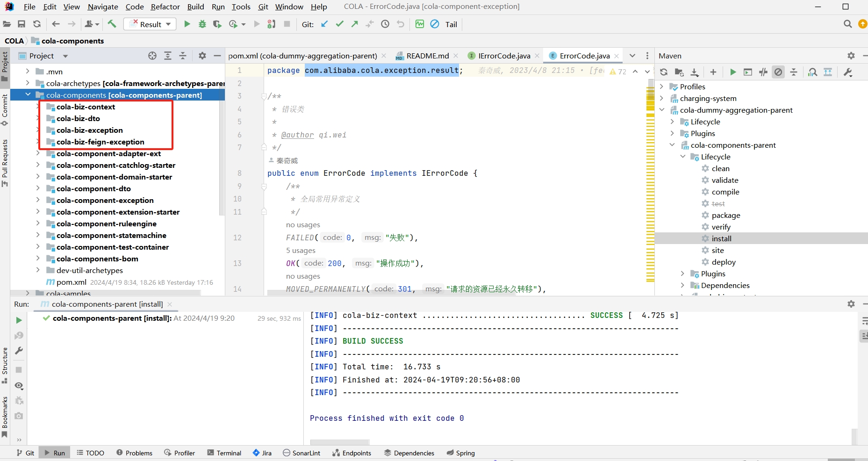Click Run with Coverage shield icon
Screen dimensions: 868x461
pos(217,24)
